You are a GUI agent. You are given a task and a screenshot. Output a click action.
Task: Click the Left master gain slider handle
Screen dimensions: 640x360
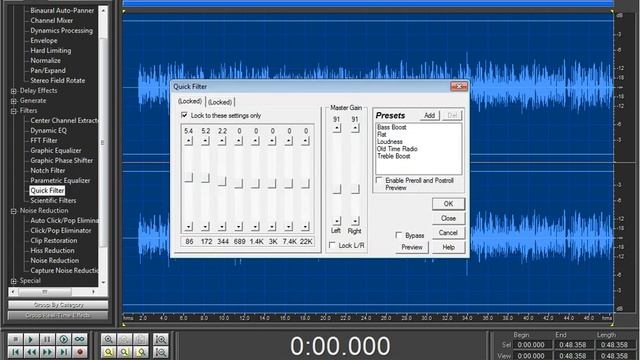336,189
